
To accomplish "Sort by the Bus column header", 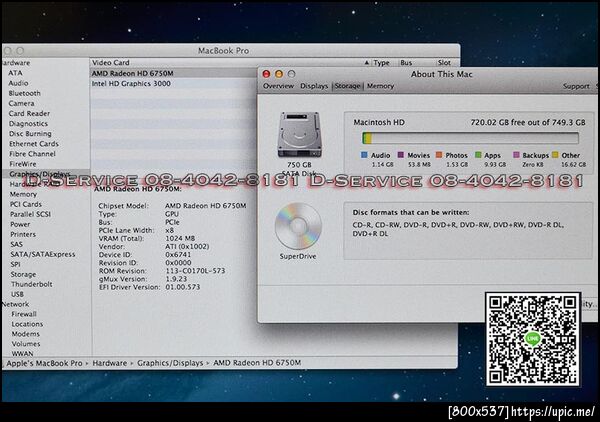I will [406, 63].
